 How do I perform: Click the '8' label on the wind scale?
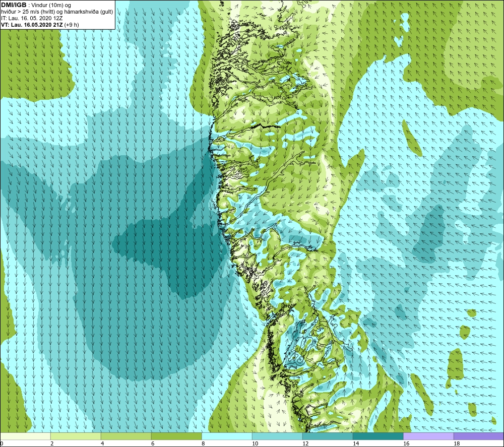[x=204, y=443]
